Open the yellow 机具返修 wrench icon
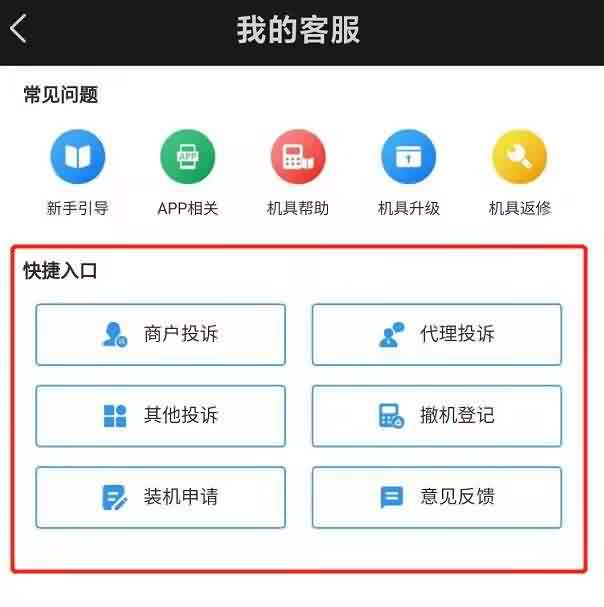The image size is (604, 607). [x=519, y=157]
